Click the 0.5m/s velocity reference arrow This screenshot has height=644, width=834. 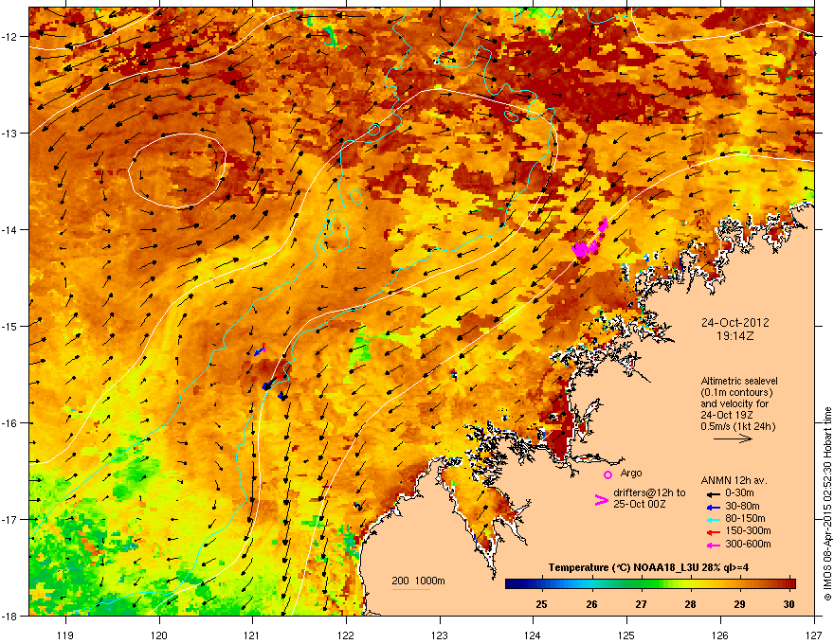733,438
